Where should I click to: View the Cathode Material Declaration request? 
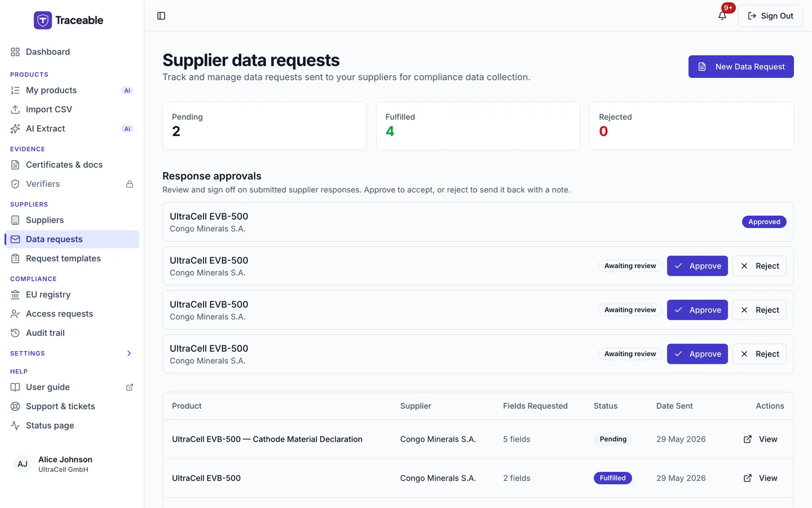[761, 439]
